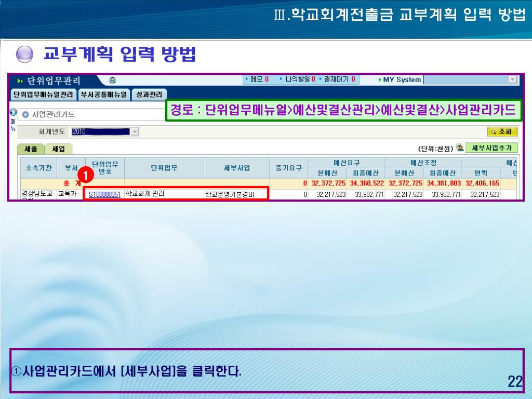
Task: Click the 세부사업 column header
Action: pos(237,168)
